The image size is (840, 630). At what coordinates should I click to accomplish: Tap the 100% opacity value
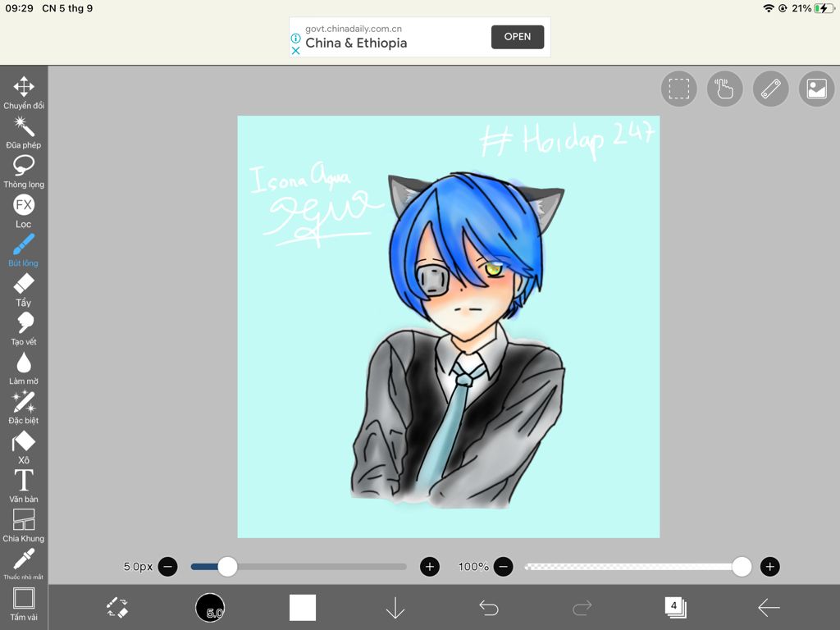473,566
